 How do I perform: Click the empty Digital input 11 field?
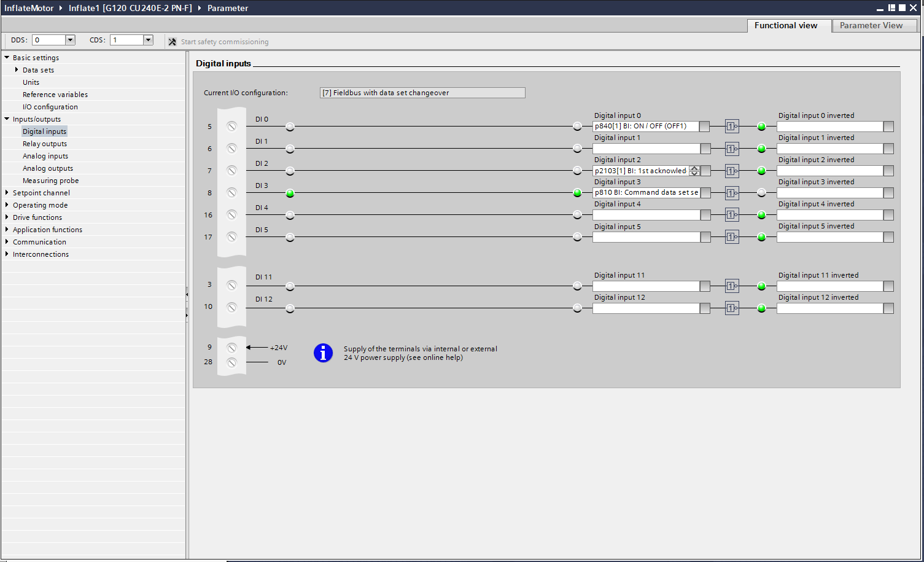646,286
